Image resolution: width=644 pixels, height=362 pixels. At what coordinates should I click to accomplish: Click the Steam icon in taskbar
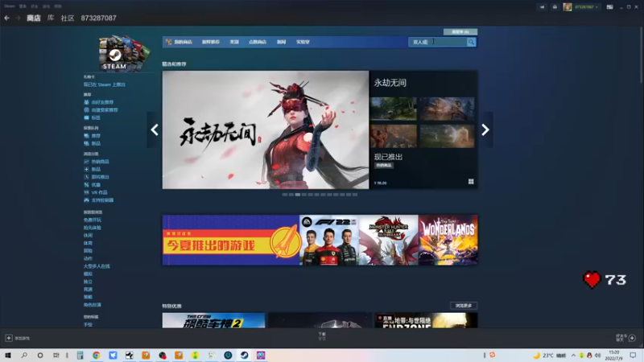pyautogui.click(x=245, y=355)
